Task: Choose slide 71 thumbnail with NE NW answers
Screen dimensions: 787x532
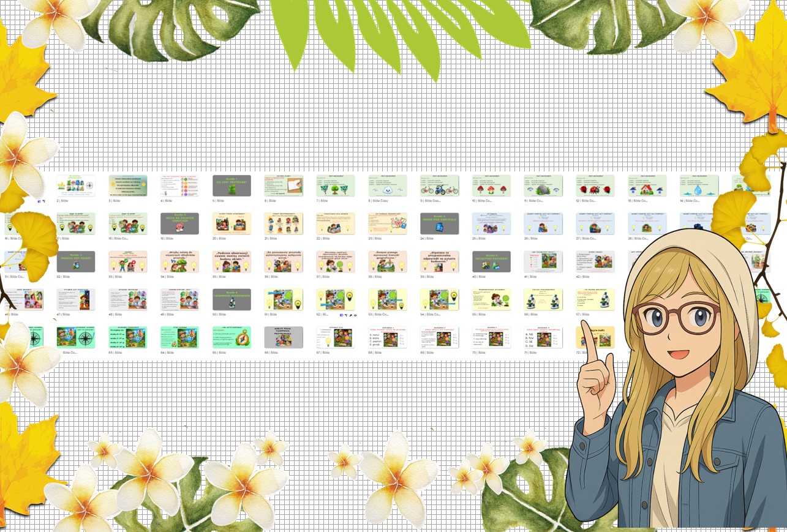Action: pos(543,337)
